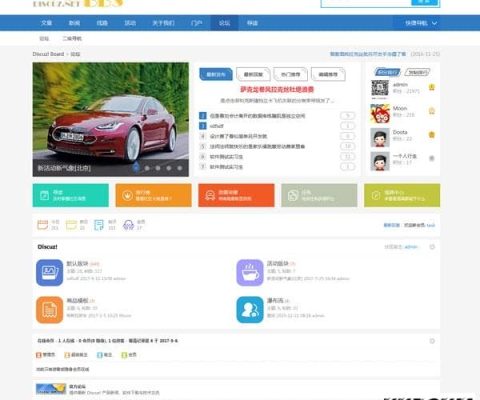Click the Doota user avatar
Screen dimensions: 480x400
[380, 137]
